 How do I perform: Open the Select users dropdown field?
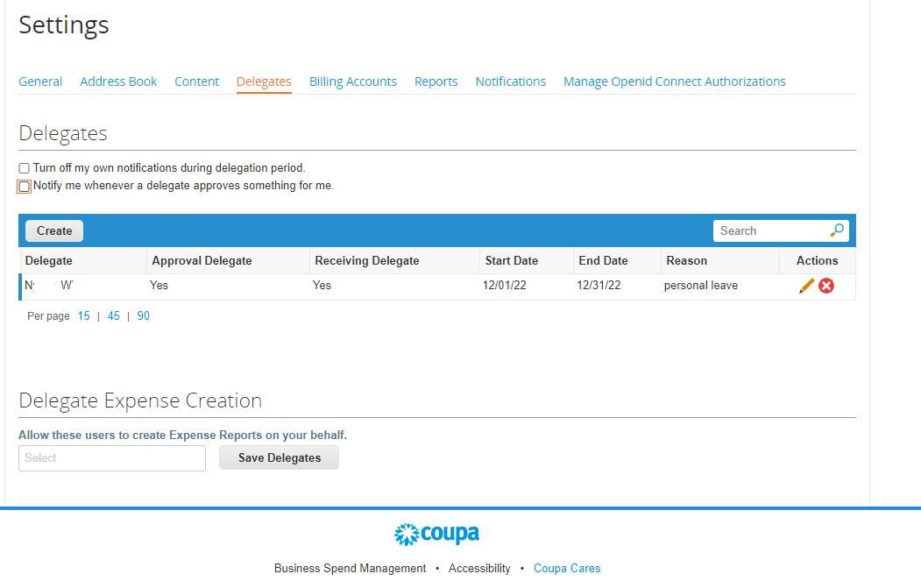112,458
